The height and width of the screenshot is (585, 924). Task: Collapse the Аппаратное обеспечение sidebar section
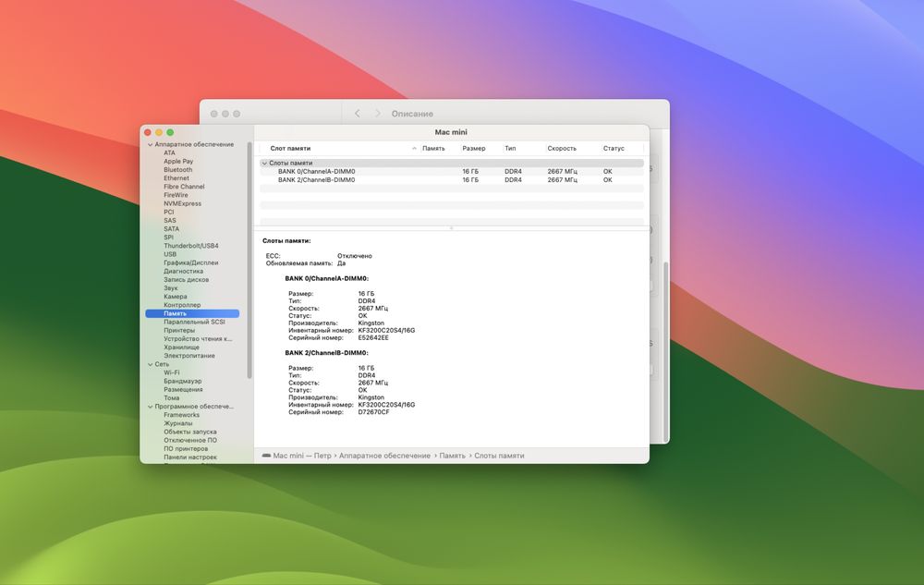point(151,144)
